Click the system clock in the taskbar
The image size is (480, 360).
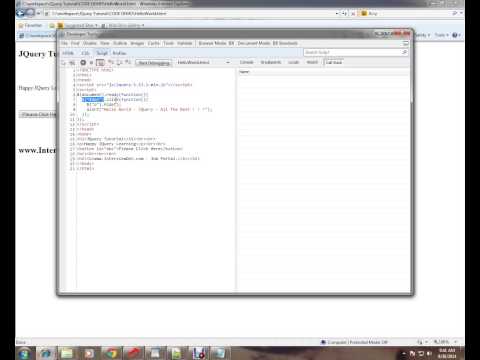coord(447,353)
